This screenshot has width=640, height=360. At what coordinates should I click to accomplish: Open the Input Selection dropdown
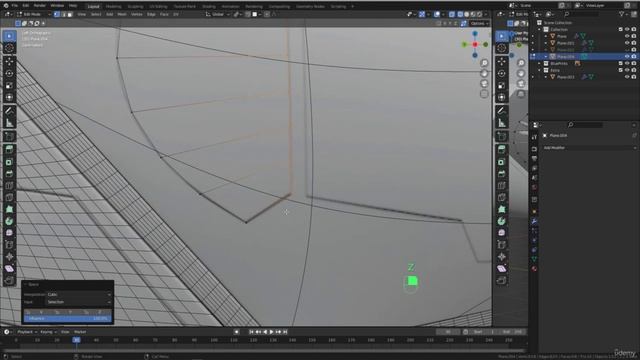[x=78, y=302]
